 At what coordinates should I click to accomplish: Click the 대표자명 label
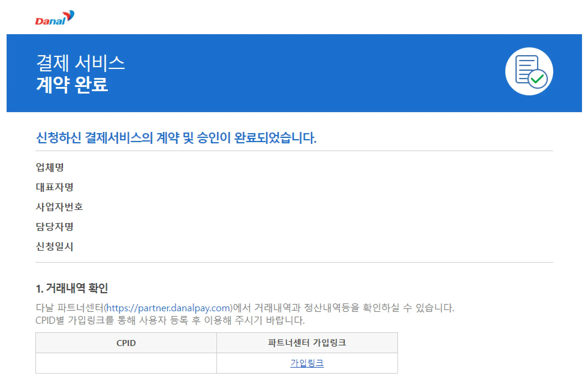pos(55,187)
